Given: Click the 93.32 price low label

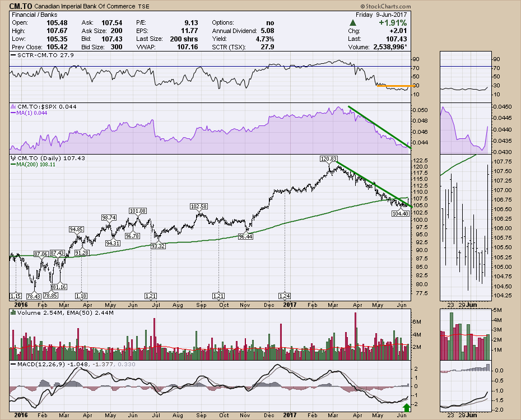Looking at the screenshot, I should pyautogui.click(x=158, y=246).
